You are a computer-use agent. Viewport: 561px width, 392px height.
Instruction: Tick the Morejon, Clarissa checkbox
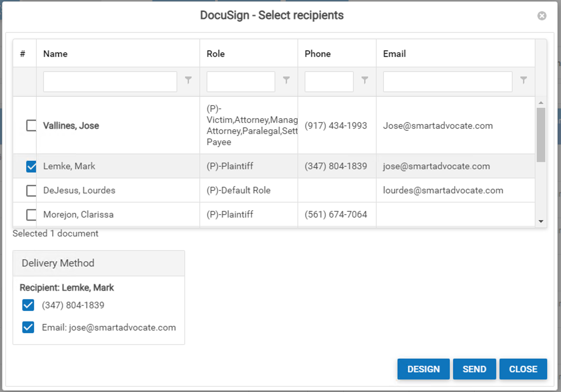31,215
